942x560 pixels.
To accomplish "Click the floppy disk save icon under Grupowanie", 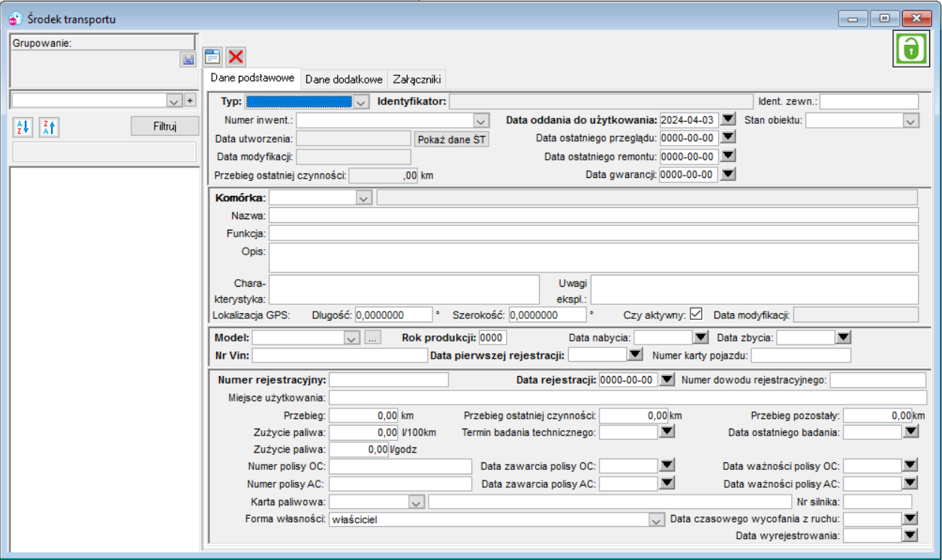I will pyautogui.click(x=188, y=59).
